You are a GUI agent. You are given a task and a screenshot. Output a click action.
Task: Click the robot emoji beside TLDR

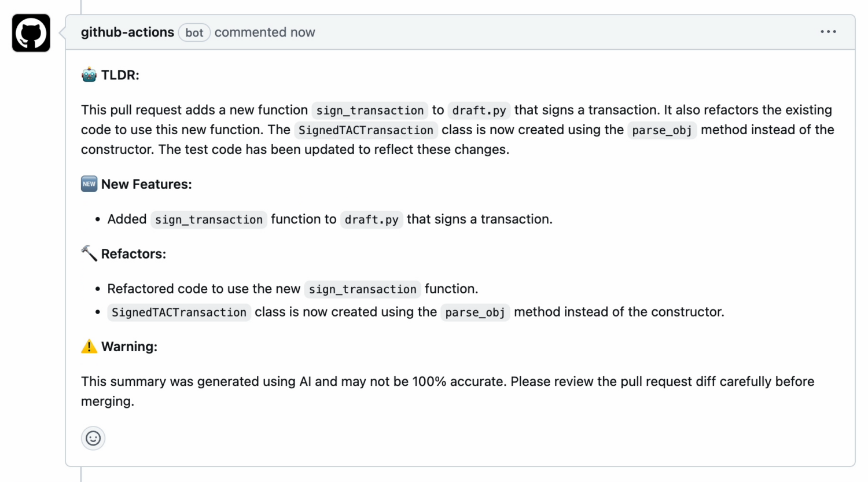89,75
